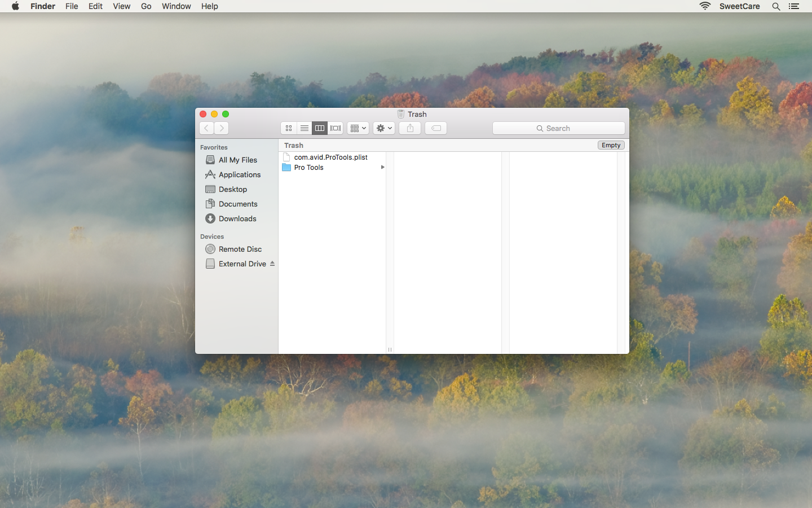
Task: Expand the Pro Tools folder arrow
Action: click(382, 167)
